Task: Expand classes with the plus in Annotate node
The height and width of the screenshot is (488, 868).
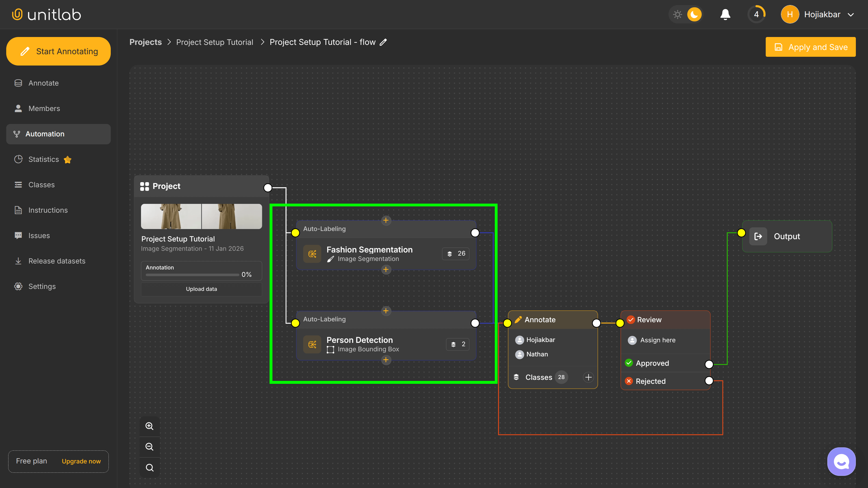Action: tap(588, 377)
